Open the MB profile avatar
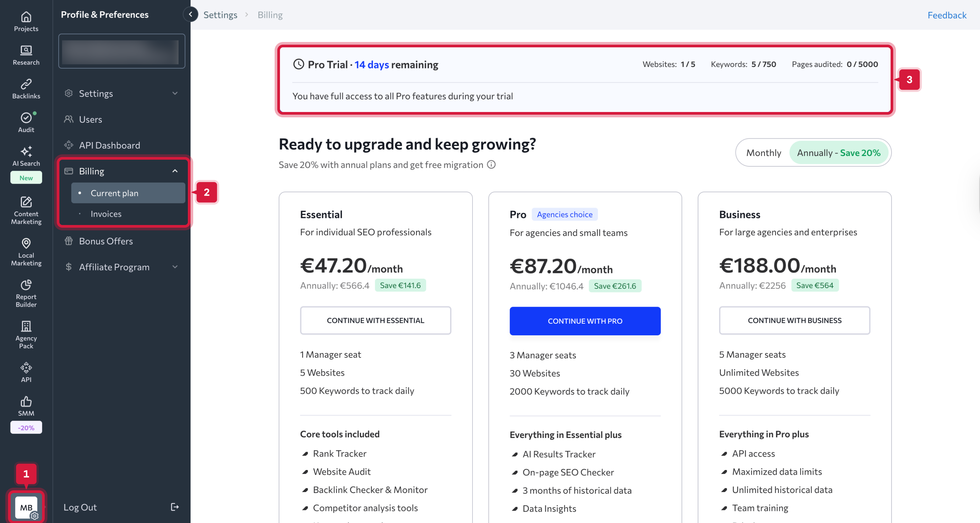This screenshot has height=523, width=980. (26, 507)
